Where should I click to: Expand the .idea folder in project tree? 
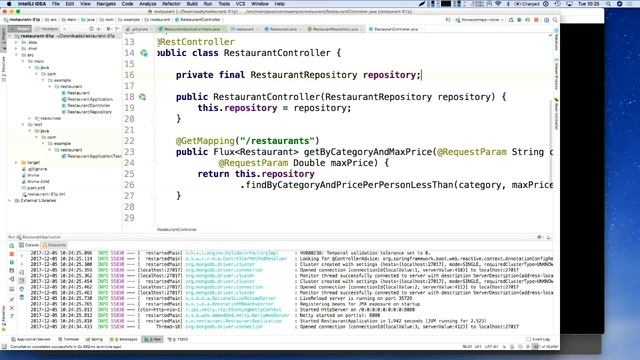click(16, 42)
